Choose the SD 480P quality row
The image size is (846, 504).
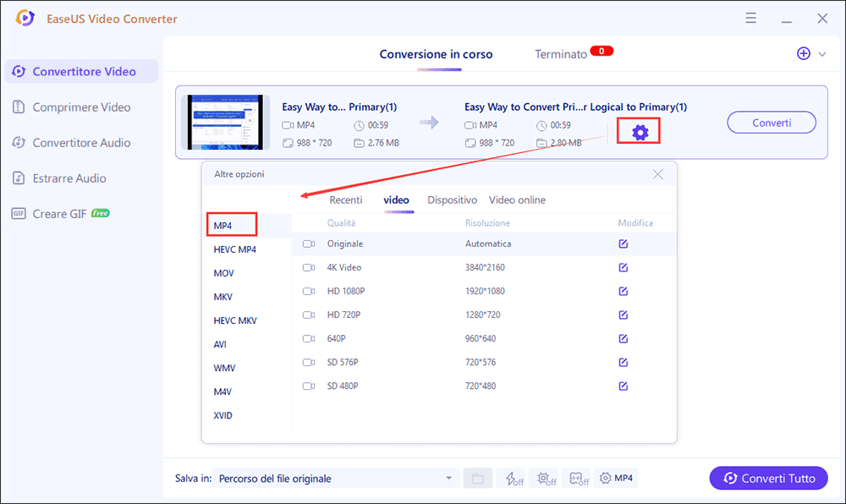(x=483, y=386)
